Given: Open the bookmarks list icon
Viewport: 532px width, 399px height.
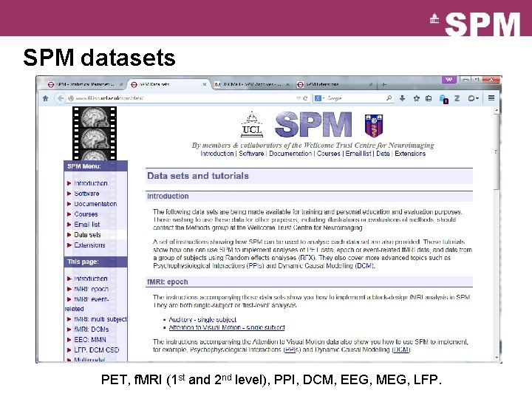Looking at the screenshot, I should coord(429,98).
